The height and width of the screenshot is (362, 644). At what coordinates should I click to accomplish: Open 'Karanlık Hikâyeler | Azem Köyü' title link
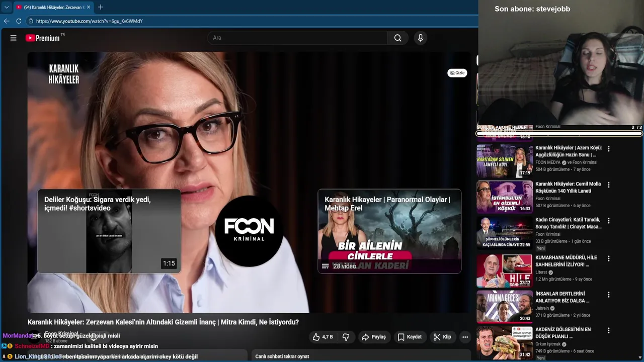tap(569, 151)
